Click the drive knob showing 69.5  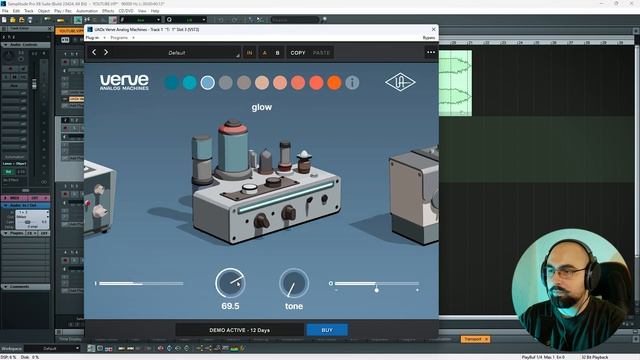click(230, 283)
